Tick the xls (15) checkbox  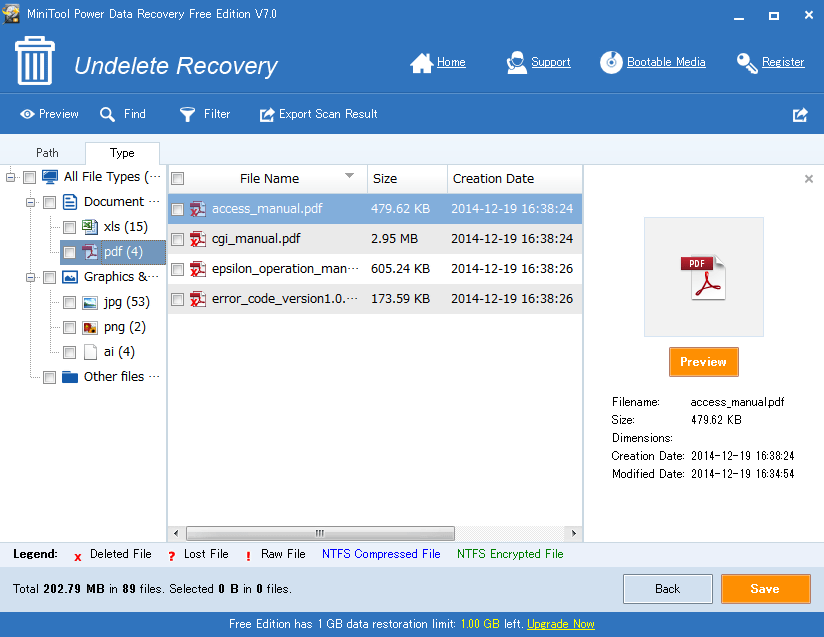click(x=69, y=227)
